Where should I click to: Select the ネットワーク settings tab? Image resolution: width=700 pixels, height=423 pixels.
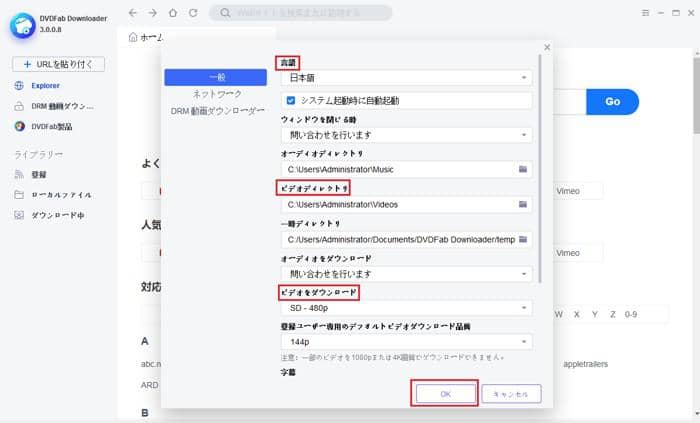(x=217, y=93)
